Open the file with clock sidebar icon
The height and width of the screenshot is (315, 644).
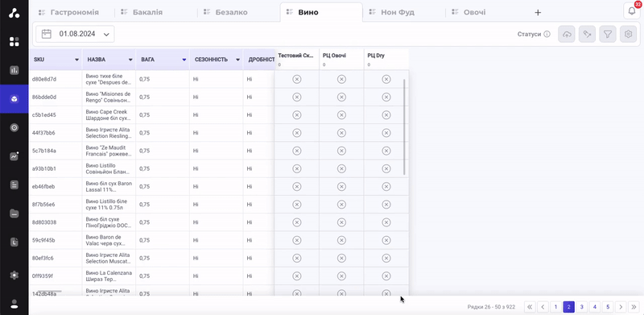click(x=14, y=242)
